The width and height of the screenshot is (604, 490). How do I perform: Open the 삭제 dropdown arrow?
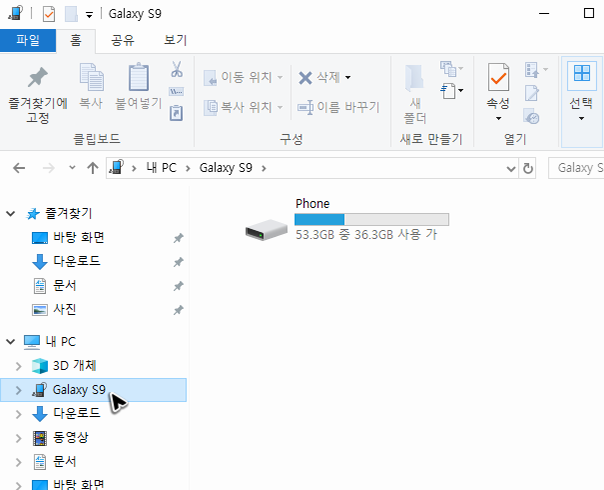(x=348, y=77)
